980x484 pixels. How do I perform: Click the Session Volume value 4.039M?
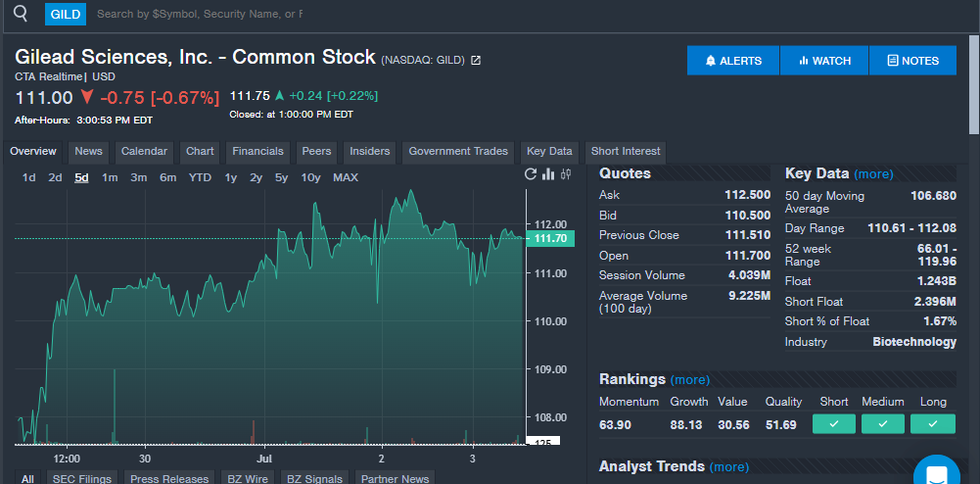(749, 275)
